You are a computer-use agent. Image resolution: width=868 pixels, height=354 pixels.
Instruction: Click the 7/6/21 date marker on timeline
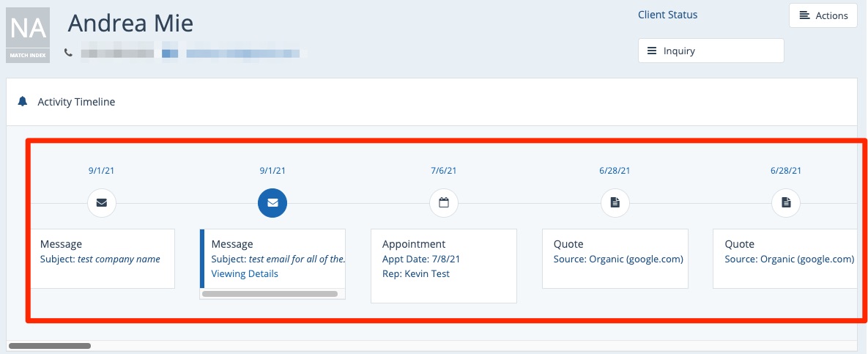tap(443, 171)
